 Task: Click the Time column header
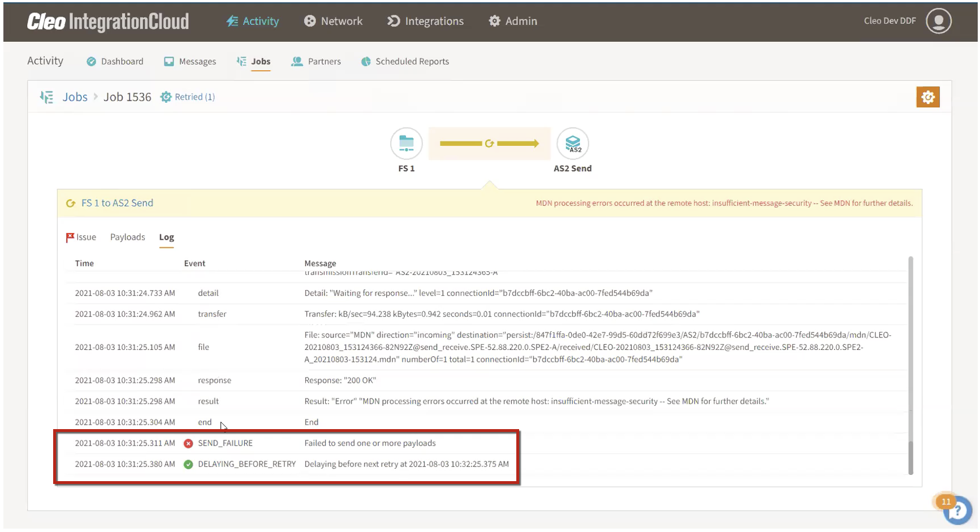pyautogui.click(x=84, y=263)
